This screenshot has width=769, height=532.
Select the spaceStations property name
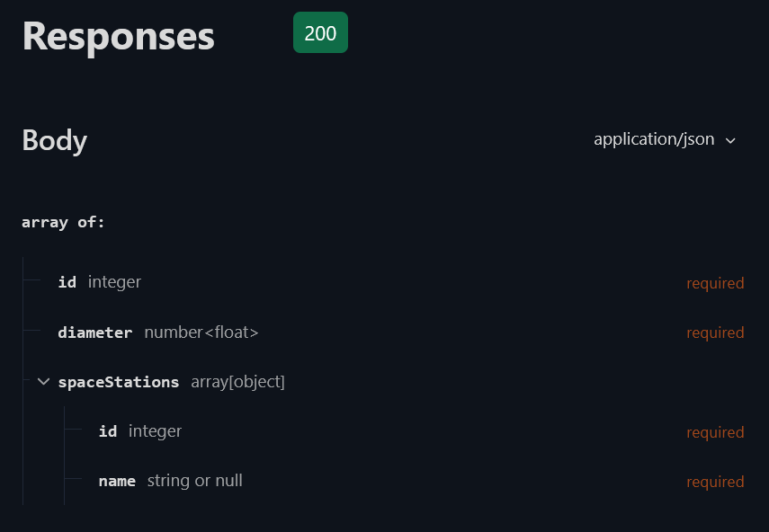(x=119, y=382)
